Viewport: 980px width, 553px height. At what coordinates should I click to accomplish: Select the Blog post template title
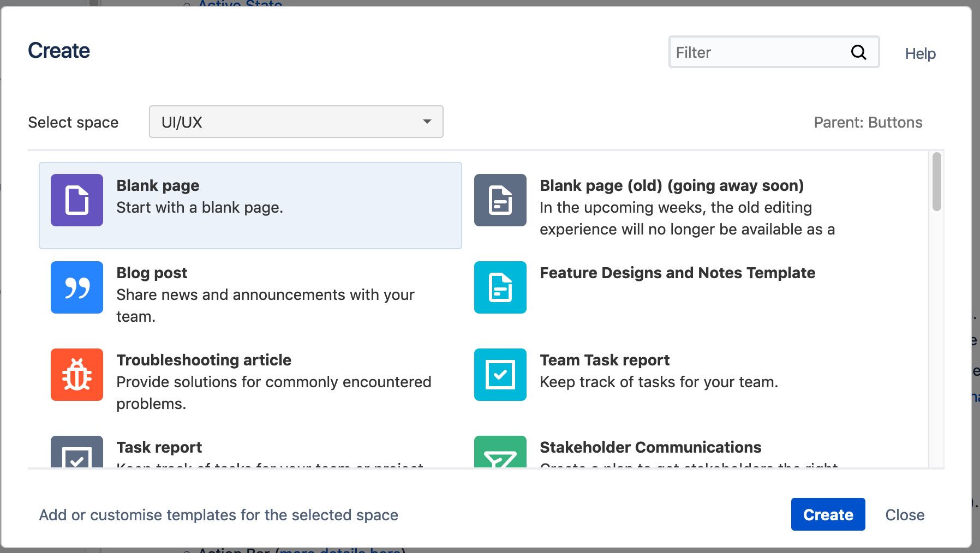(152, 273)
